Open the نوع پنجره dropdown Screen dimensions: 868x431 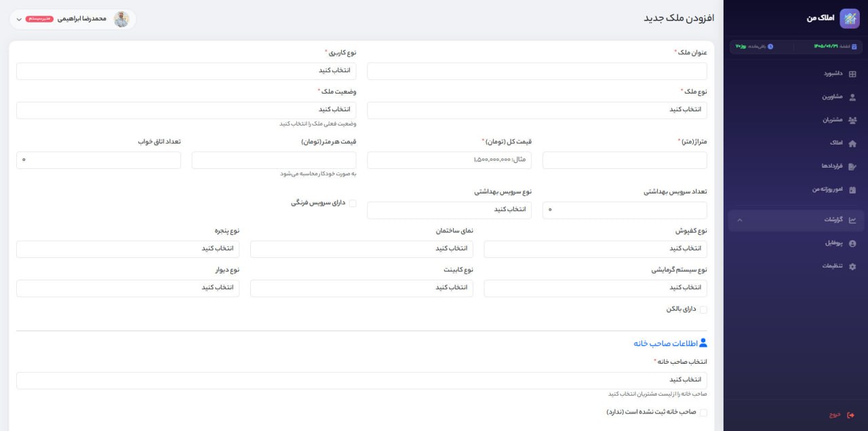[128, 249]
